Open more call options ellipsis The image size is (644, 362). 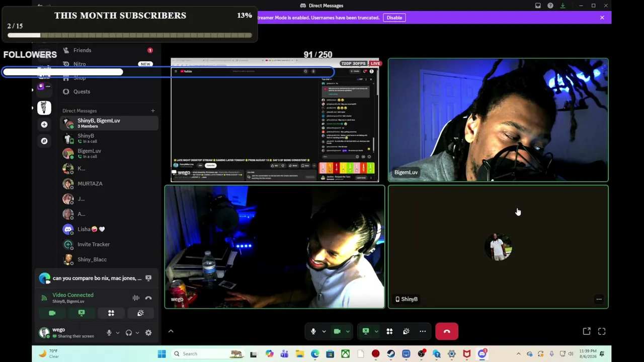click(x=423, y=331)
